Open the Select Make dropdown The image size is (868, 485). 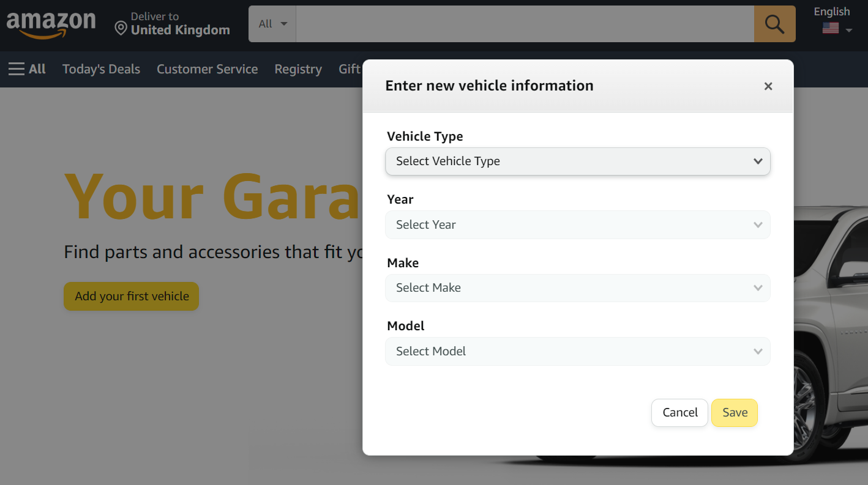pos(577,288)
